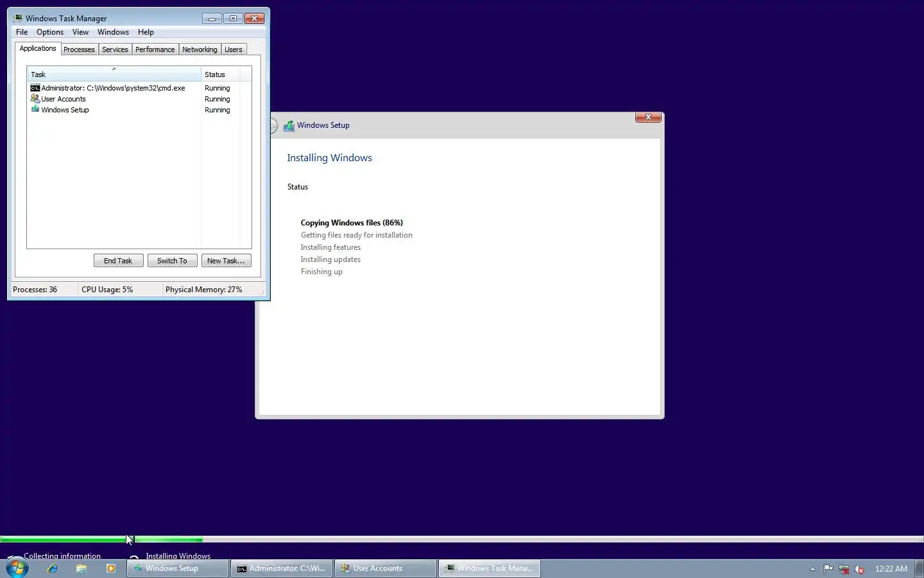Minimize the Task Manager window
This screenshot has height=578, width=924.
212,18
